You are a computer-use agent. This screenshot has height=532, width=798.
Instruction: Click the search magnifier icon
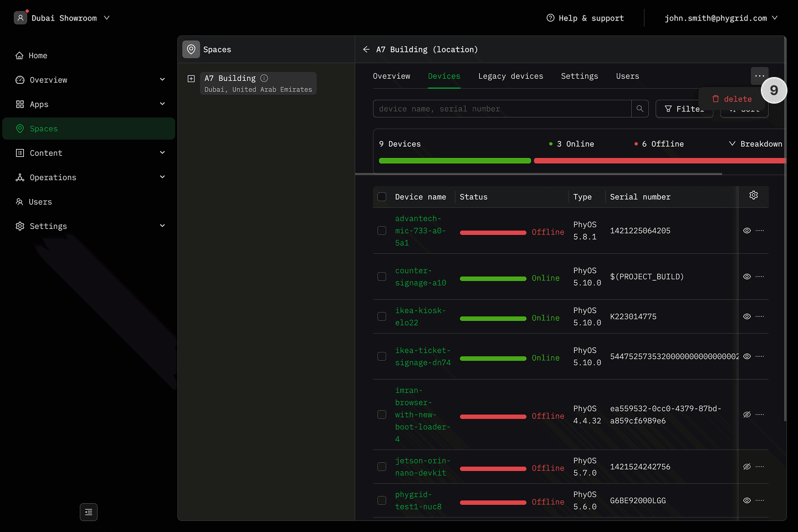[640, 109]
